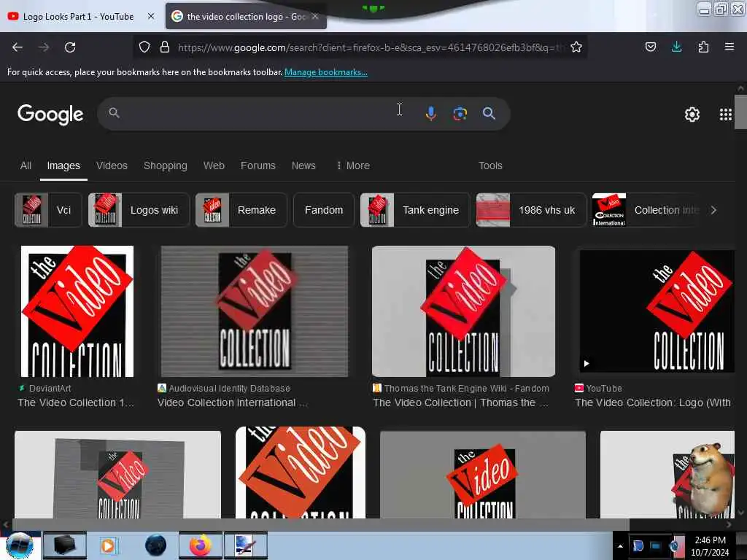This screenshot has width=747, height=560.
Task: Open Google quick settings gear
Action: [x=692, y=114]
